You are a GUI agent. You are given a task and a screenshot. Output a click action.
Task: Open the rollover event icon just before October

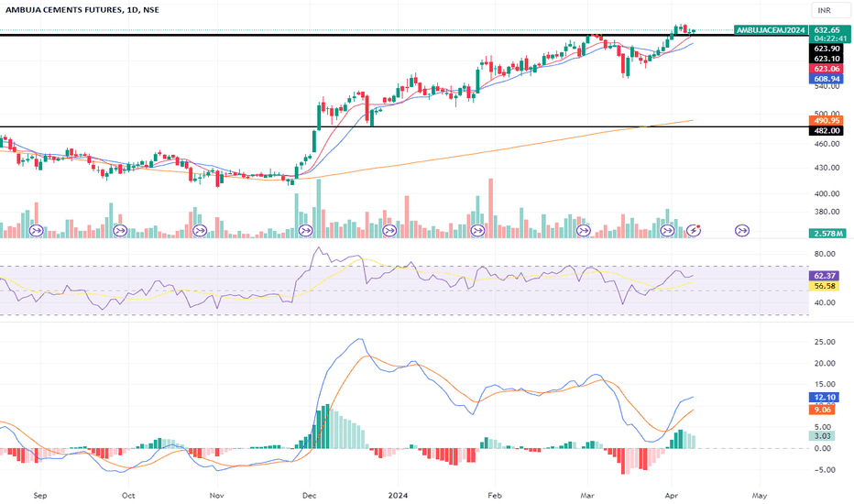pyautogui.click(x=120, y=231)
